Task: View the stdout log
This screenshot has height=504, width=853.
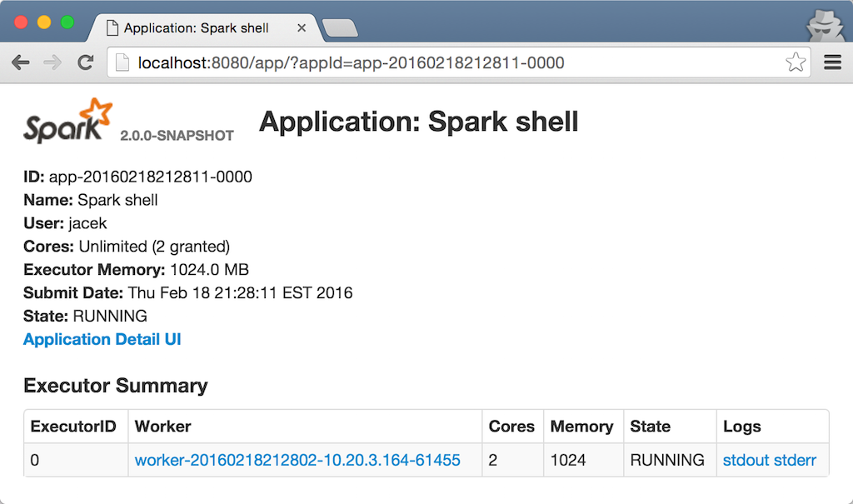Action: click(746, 459)
